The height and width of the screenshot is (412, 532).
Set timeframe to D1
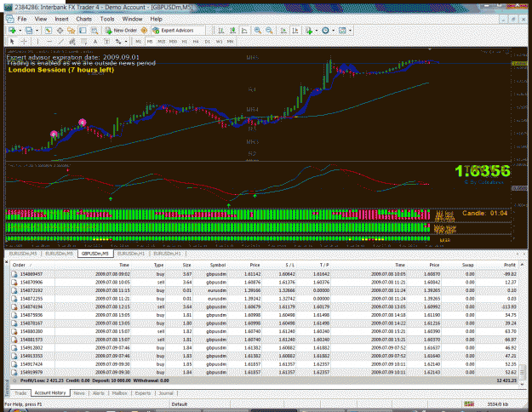(208, 42)
